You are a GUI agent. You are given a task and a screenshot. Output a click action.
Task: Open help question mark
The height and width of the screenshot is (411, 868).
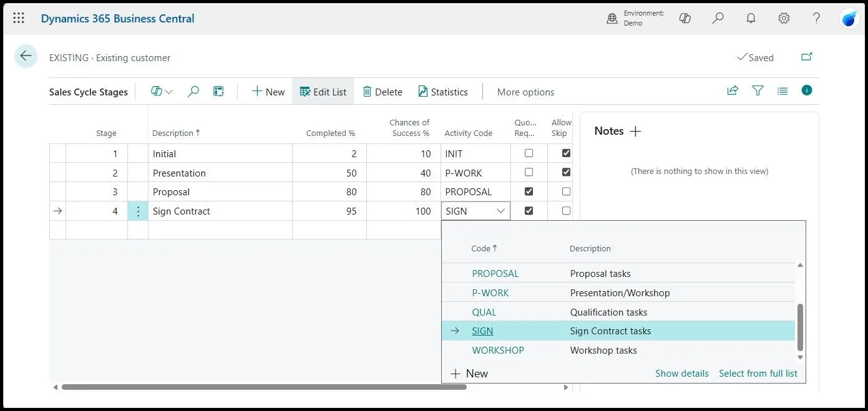point(816,18)
